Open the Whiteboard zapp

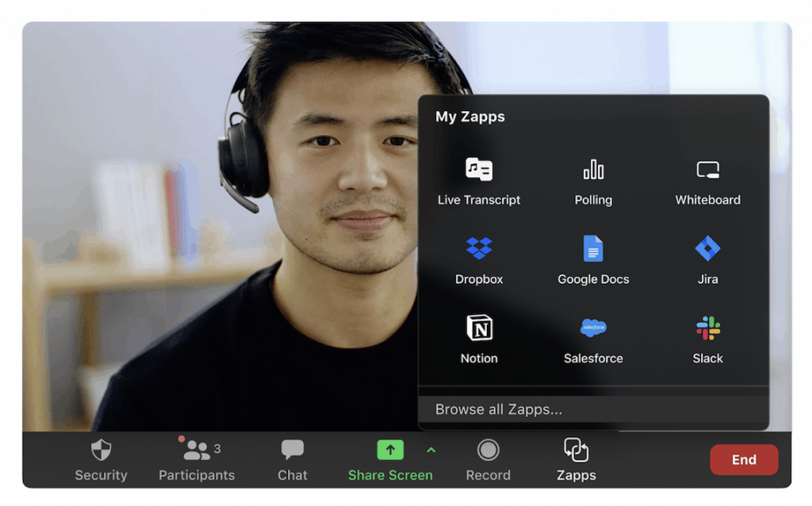coord(707,182)
